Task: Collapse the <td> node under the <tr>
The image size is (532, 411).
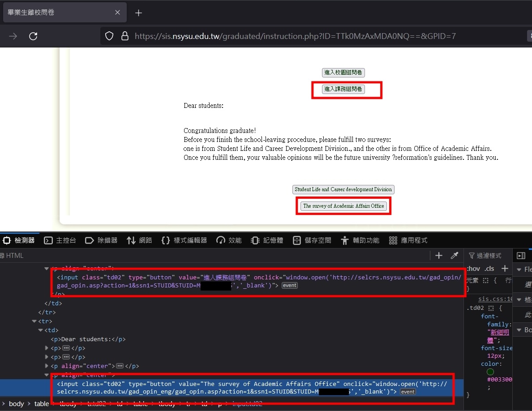Action: click(x=40, y=330)
